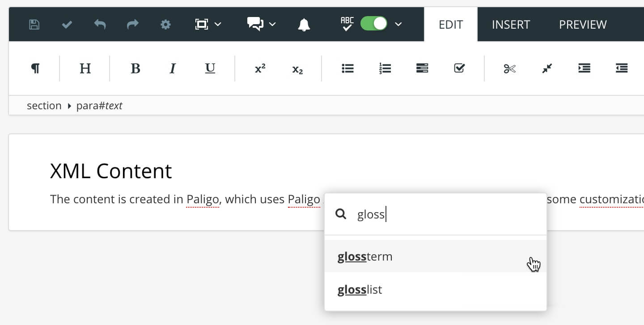
Task: Open the fullscreen view dropdown
Action: (218, 24)
